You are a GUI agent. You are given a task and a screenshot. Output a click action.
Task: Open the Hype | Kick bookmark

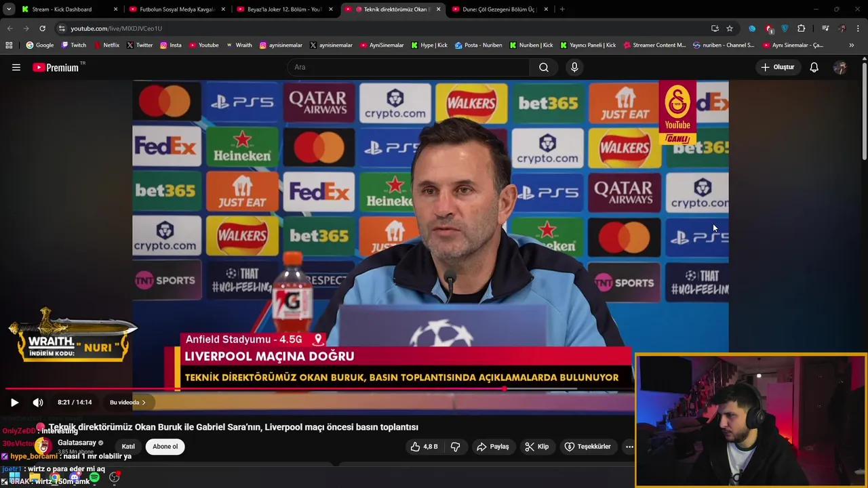(429, 45)
